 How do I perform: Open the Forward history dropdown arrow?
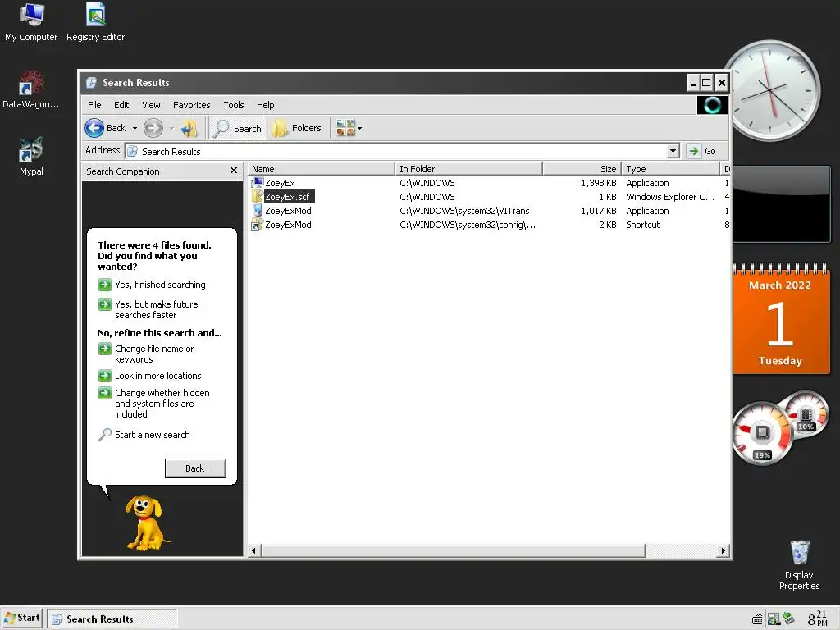point(171,128)
